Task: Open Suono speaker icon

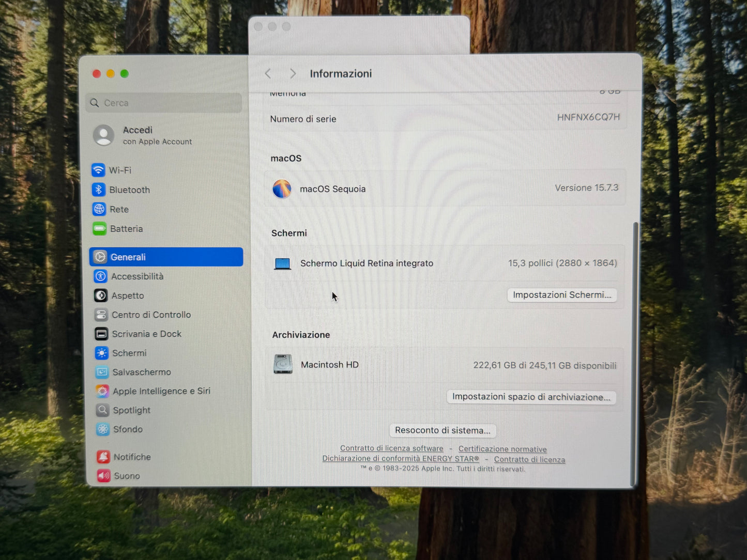Action: point(104,476)
